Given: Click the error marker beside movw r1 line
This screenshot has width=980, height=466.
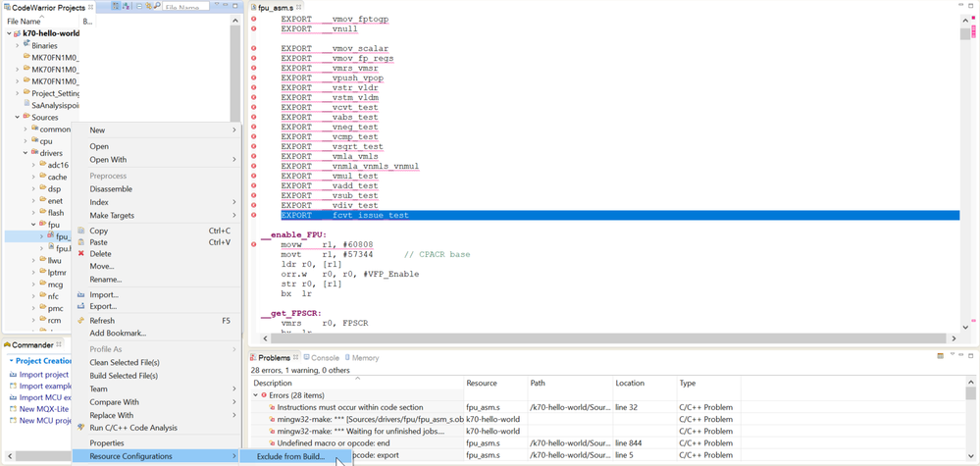Looking at the screenshot, I should tap(254, 244).
